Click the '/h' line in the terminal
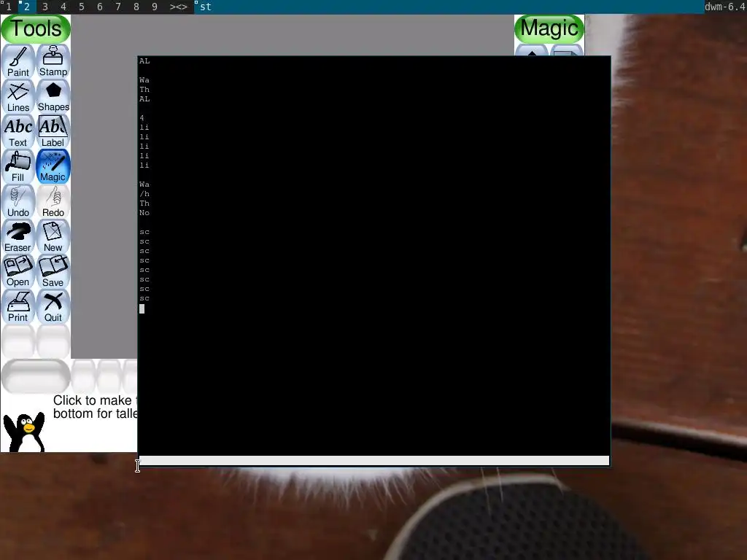This screenshot has width=747, height=560. tap(144, 194)
